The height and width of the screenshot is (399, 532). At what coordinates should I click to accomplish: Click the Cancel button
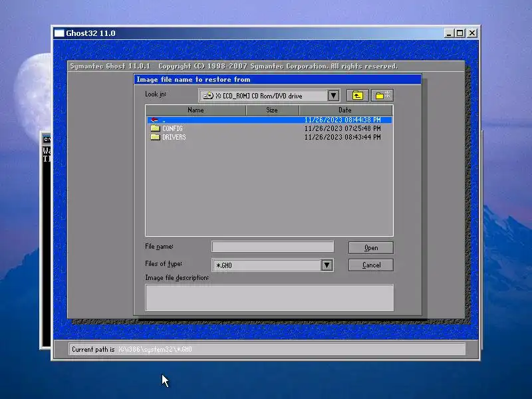pyautogui.click(x=371, y=265)
